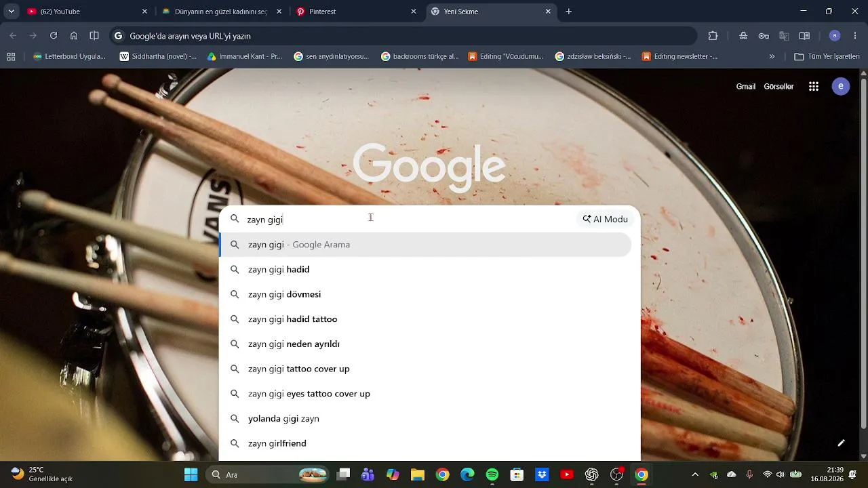Click the microphone tray icon

click(749, 474)
